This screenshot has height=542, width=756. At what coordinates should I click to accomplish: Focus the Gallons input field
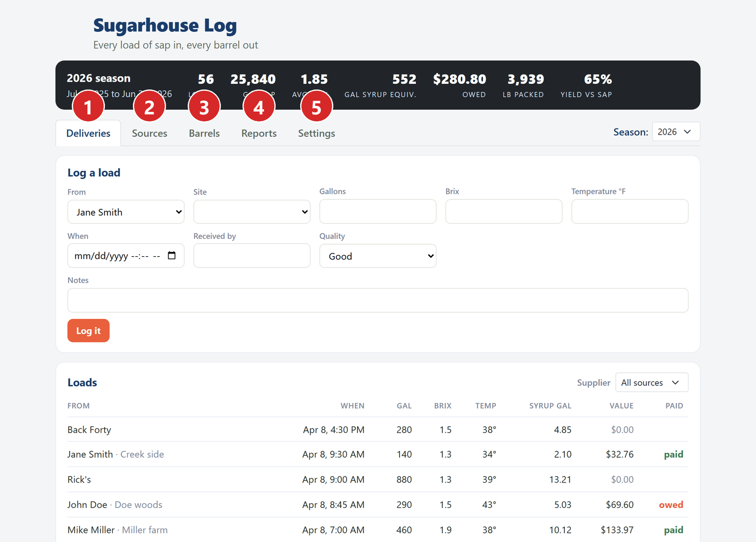click(378, 211)
